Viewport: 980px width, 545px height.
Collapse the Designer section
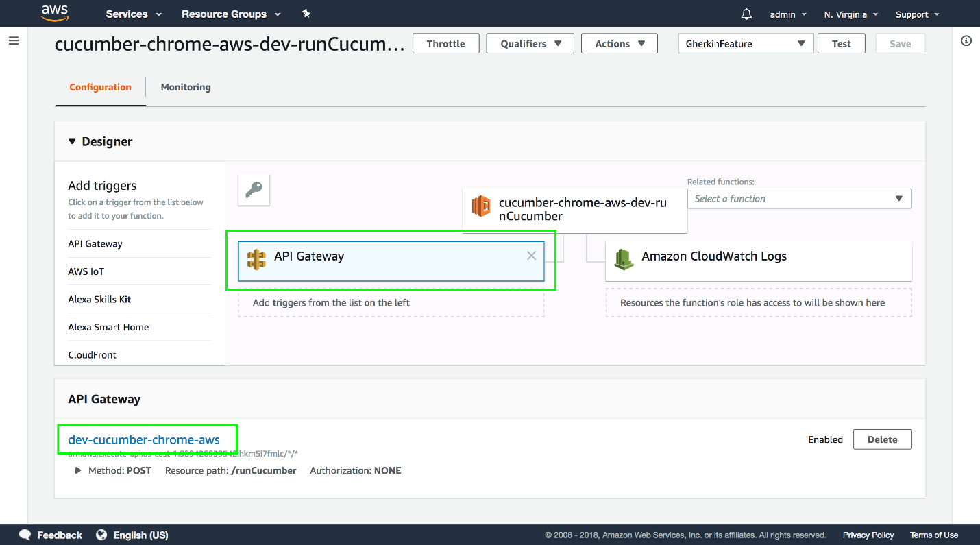pos(73,142)
